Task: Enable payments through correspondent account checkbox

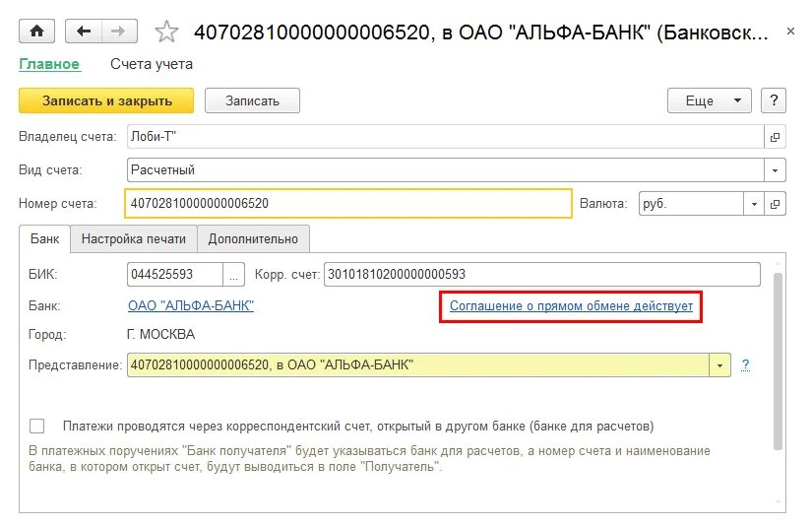Action: (36, 426)
